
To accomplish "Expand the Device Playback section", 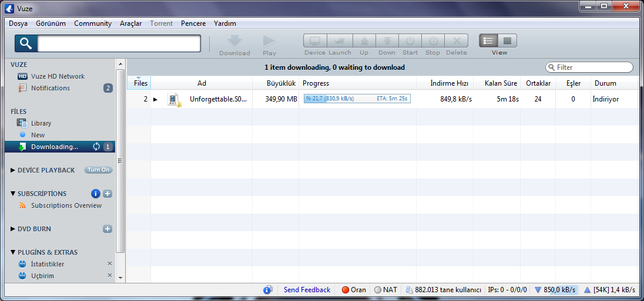I will (x=13, y=170).
